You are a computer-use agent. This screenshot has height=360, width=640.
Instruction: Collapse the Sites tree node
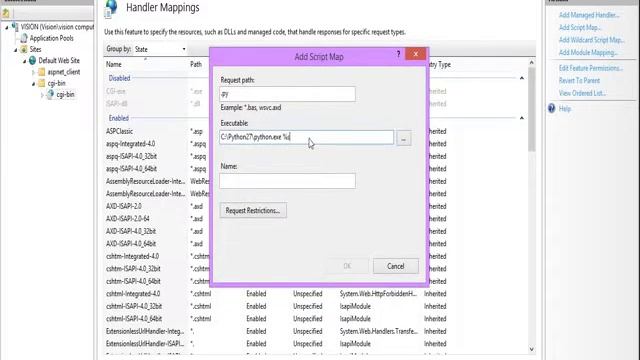point(16,50)
